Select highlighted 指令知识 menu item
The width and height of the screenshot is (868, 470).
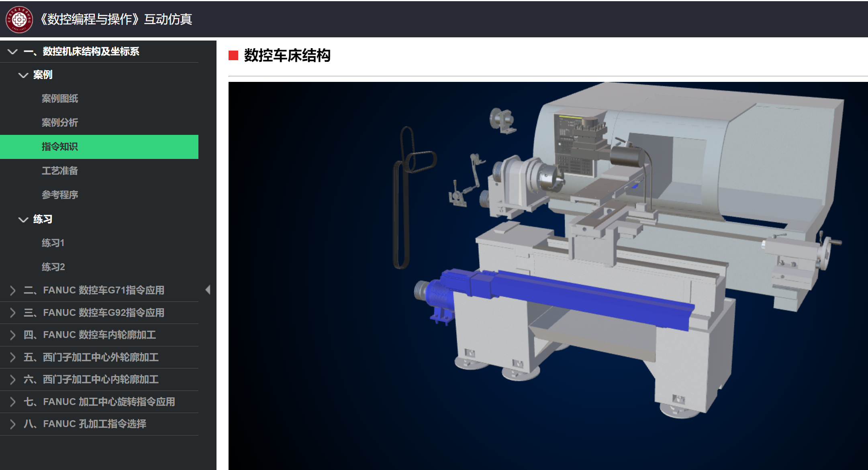[x=60, y=147]
